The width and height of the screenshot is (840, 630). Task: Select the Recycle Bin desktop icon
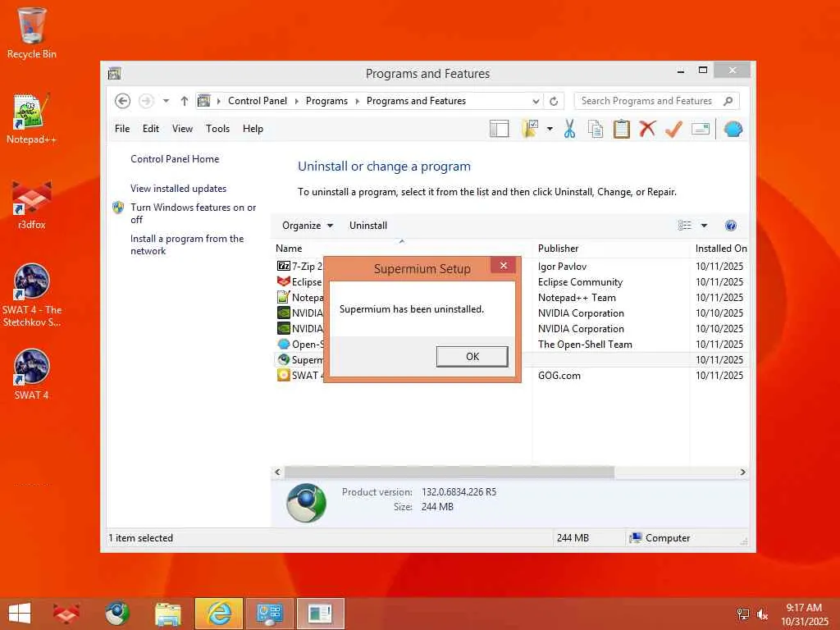point(32,33)
